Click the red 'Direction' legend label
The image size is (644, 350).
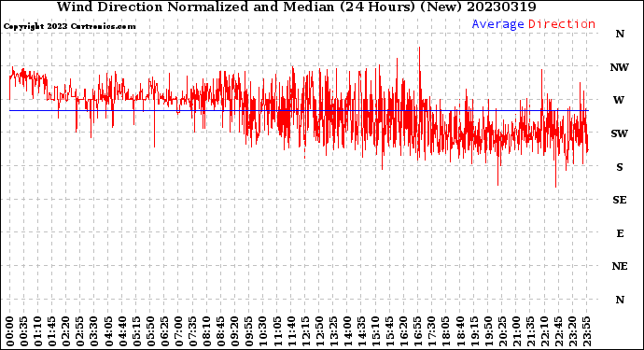pyautogui.click(x=562, y=24)
